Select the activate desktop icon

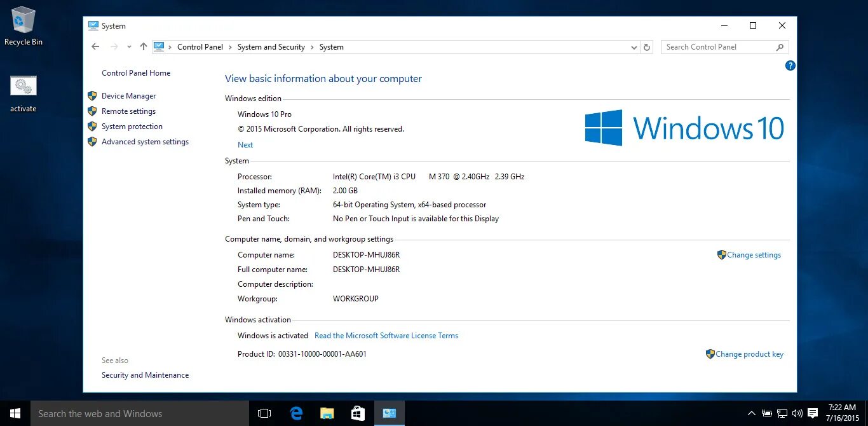click(24, 94)
